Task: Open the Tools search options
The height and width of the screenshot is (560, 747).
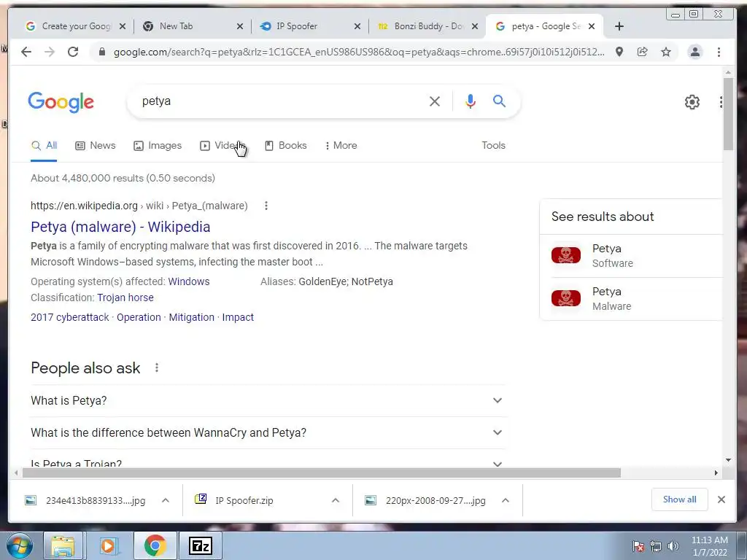Action: tap(493, 145)
